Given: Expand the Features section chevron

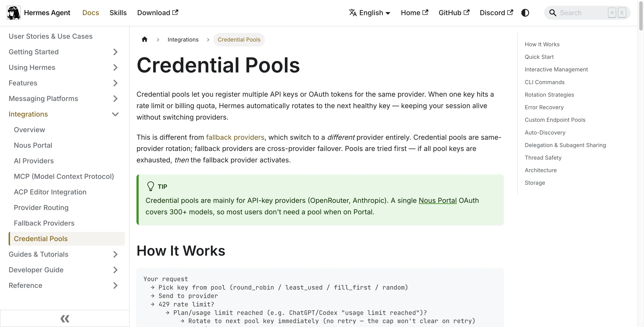Looking at the screenshot, I should 115,83.
